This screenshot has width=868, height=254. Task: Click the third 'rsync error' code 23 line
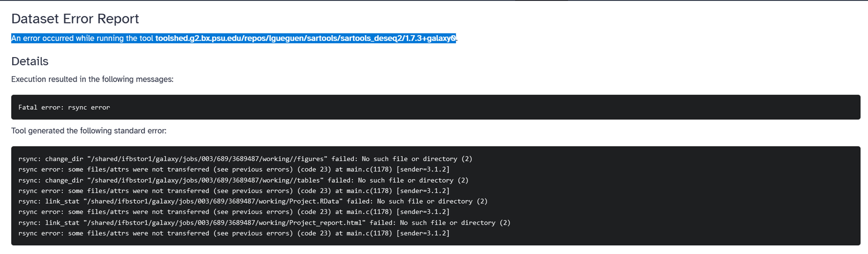(x=234, y=212)
